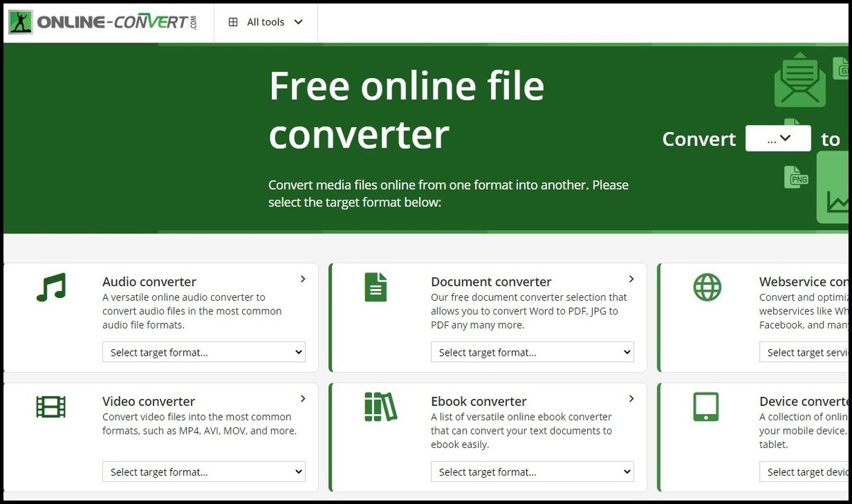Viewport: 852px width, 504px height.
Task: Click the 'Convert' label in the banner
Action: click(699, 139)
